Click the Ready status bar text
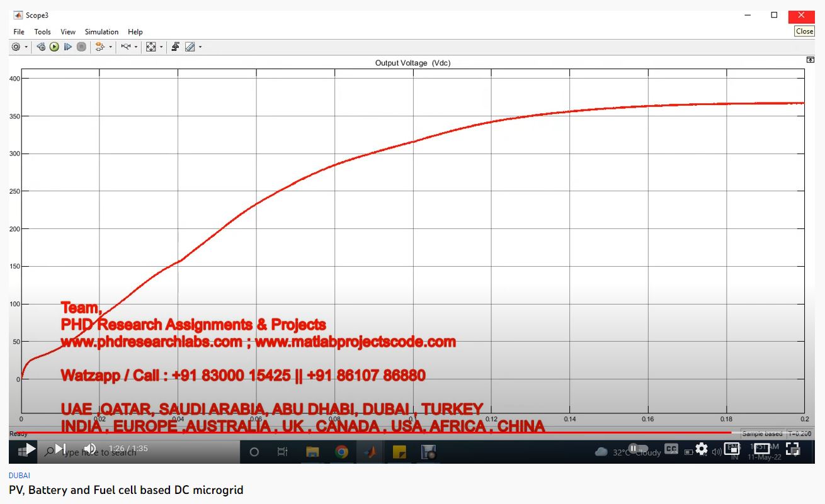This screenshot has width=825, height=504. [x=18, y=434]
